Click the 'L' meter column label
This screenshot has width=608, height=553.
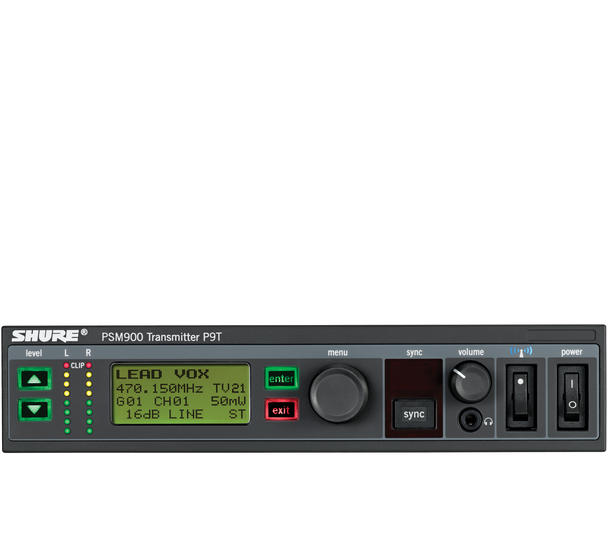[x=66, y=353]
